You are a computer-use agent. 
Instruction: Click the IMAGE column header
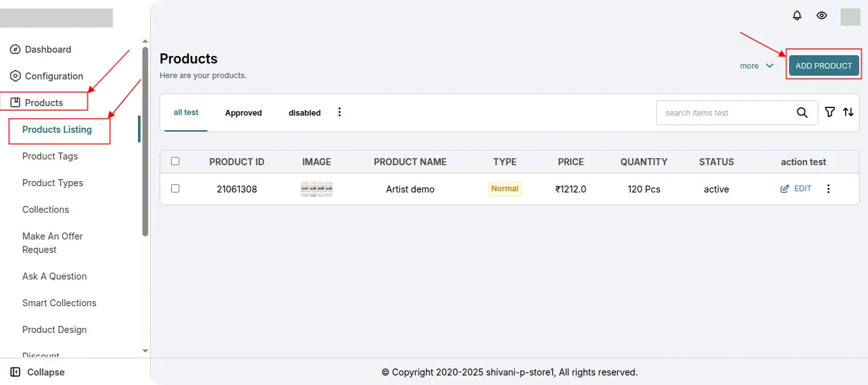[317, 162]
